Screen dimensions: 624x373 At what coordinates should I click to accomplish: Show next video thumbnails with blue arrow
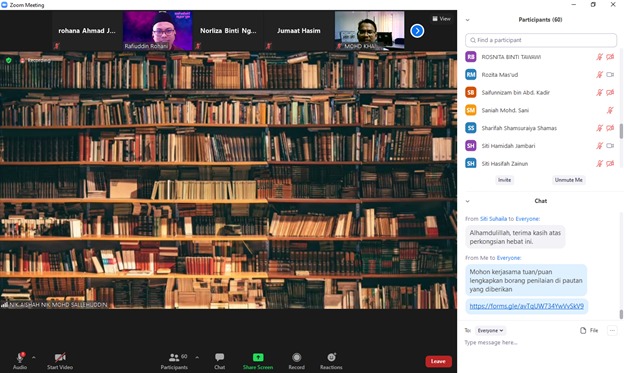point(417,31)
